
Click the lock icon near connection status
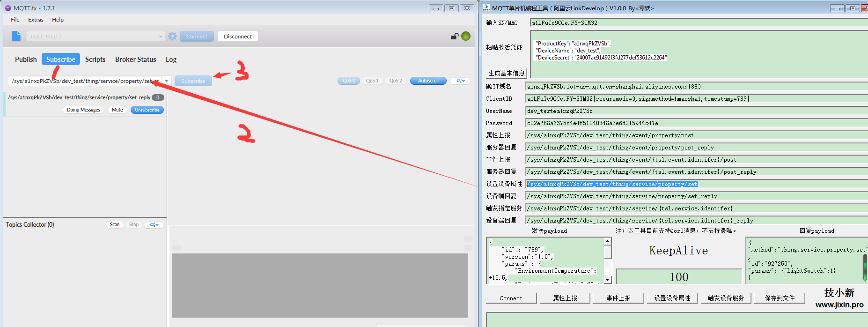454,36
